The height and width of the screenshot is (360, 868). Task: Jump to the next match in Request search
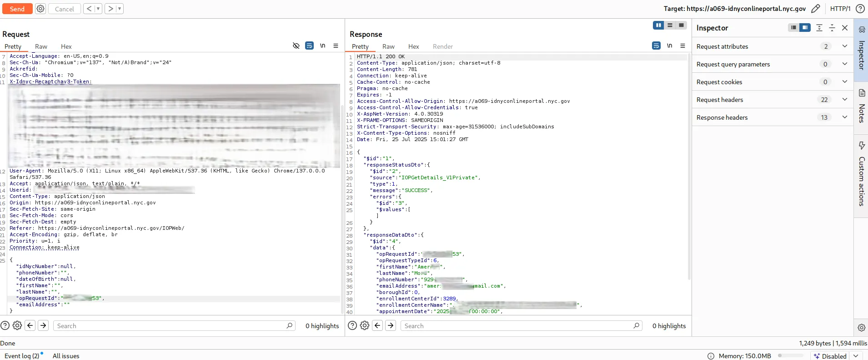tap(43, 325)
